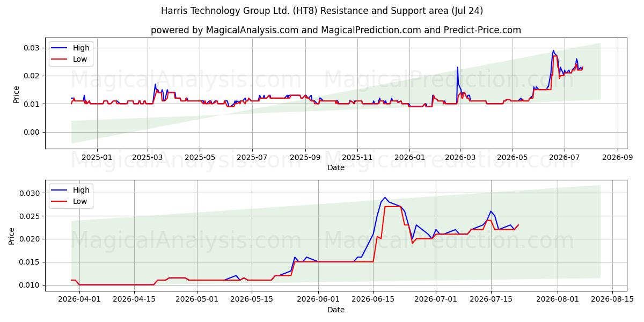This screenshot has width=644, height=322.
Task: Click the '0.025' y-axis label in bottom chart
Action: click(30, 216)
